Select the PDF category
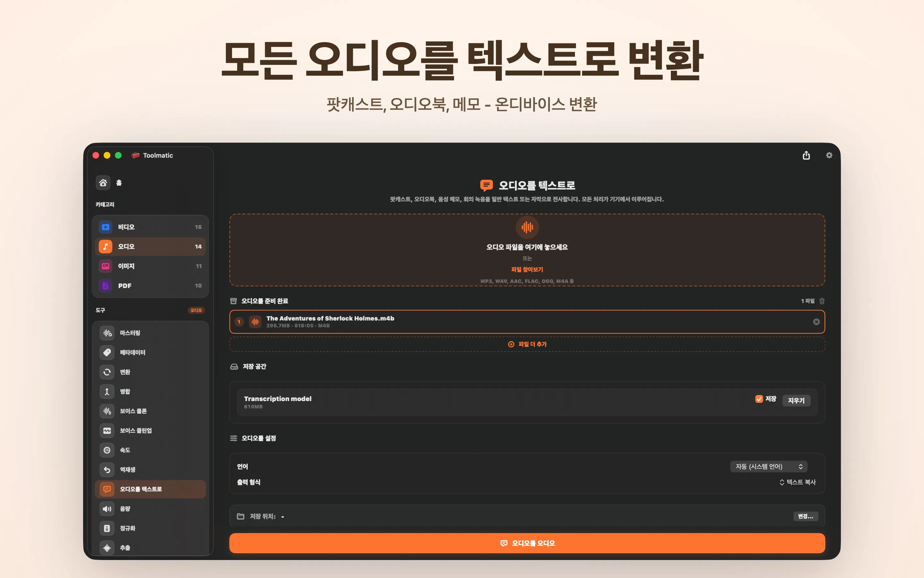 point(150,285)
